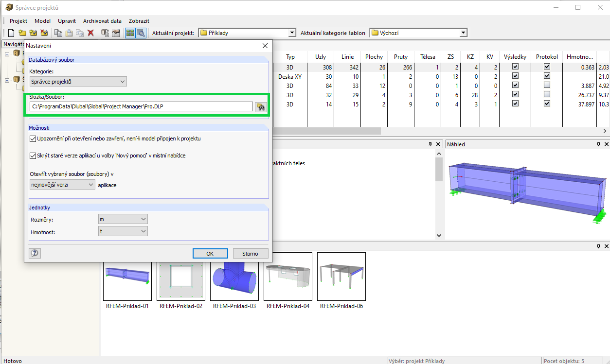Pin the model thumbnails panel

tap(598, 246)
